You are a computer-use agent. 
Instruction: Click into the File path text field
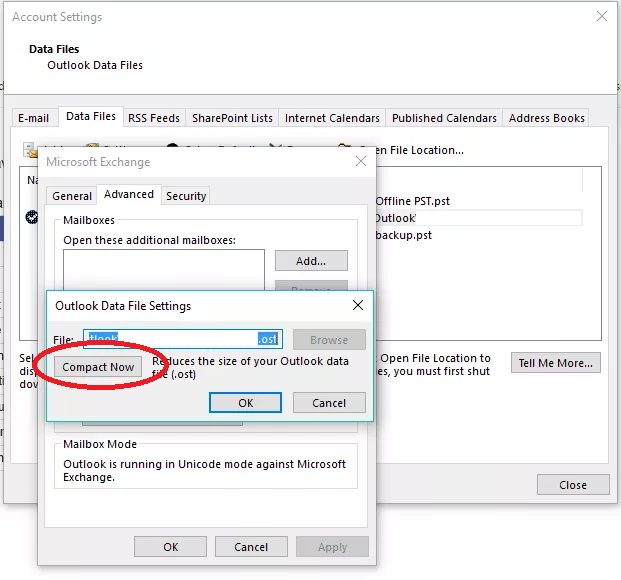point(182,339)
